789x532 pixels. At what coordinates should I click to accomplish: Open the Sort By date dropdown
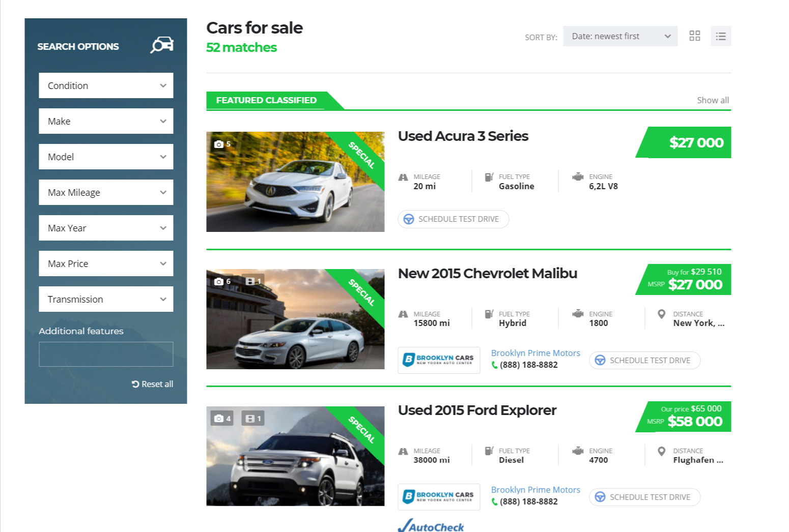pos(619,36)
